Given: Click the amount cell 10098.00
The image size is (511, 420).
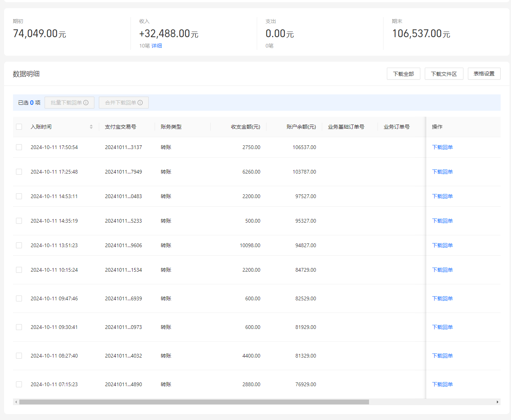Looking at the screenshot, I should 250,245.
